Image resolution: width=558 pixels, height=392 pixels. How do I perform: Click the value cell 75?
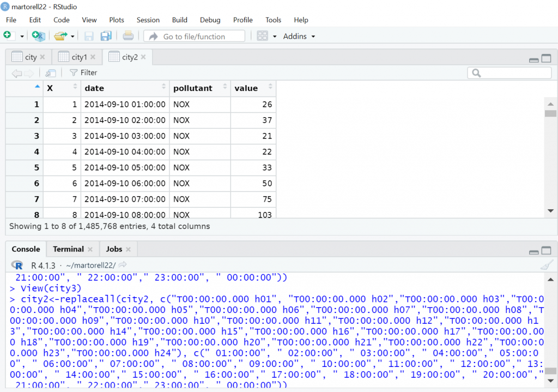(253, 200)
